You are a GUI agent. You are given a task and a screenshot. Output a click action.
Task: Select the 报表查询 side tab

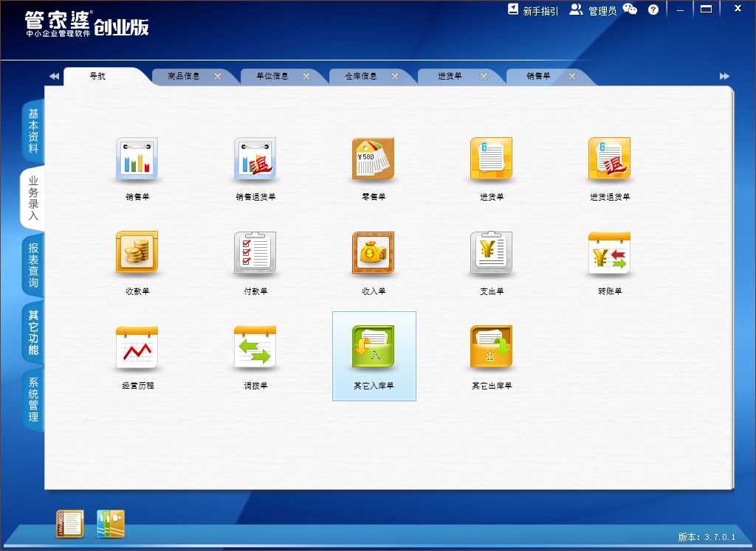pyautogui.click(x=33, y=266)
